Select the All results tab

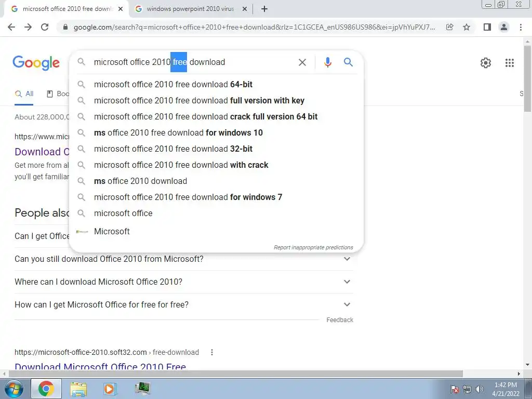[x=24, y=94]
